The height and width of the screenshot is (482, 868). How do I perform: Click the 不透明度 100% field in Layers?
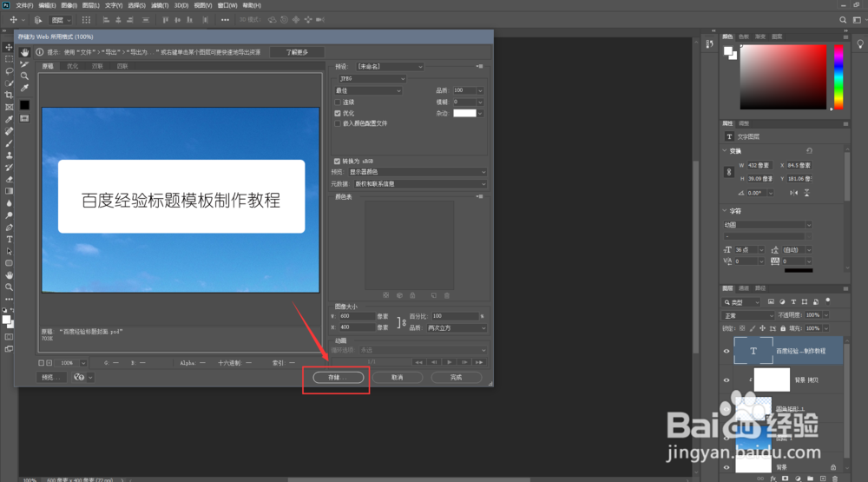[813, 315]
